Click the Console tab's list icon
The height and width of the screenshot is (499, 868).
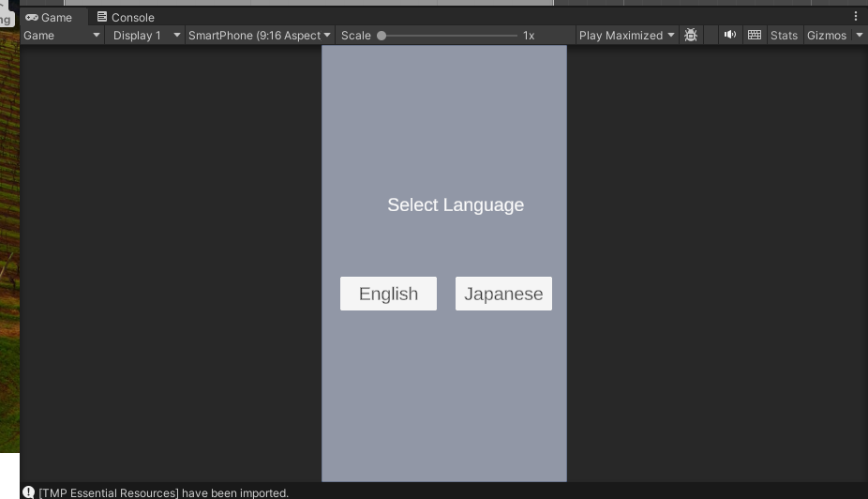pyautogui.click(x=102, y=17)
